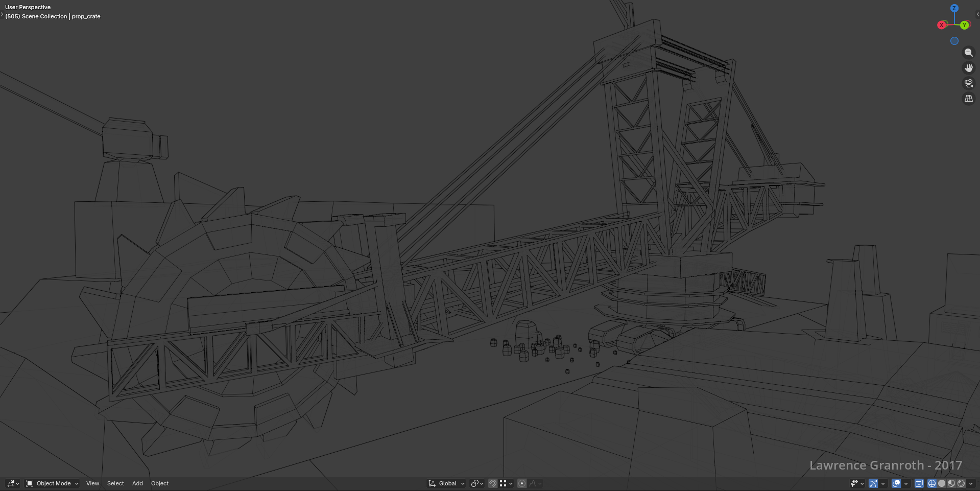Expand the shading options dropdown arrow
Screen dimensions: 980x491
(971, 483)
